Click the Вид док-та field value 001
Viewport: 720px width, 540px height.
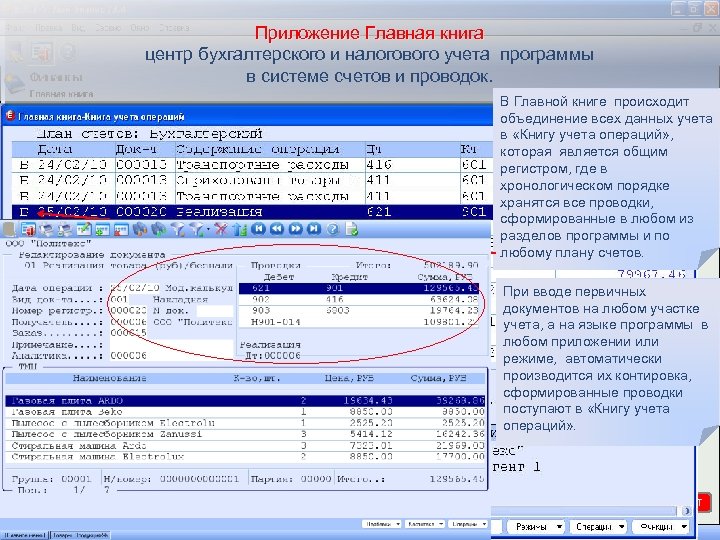(119, 299)
